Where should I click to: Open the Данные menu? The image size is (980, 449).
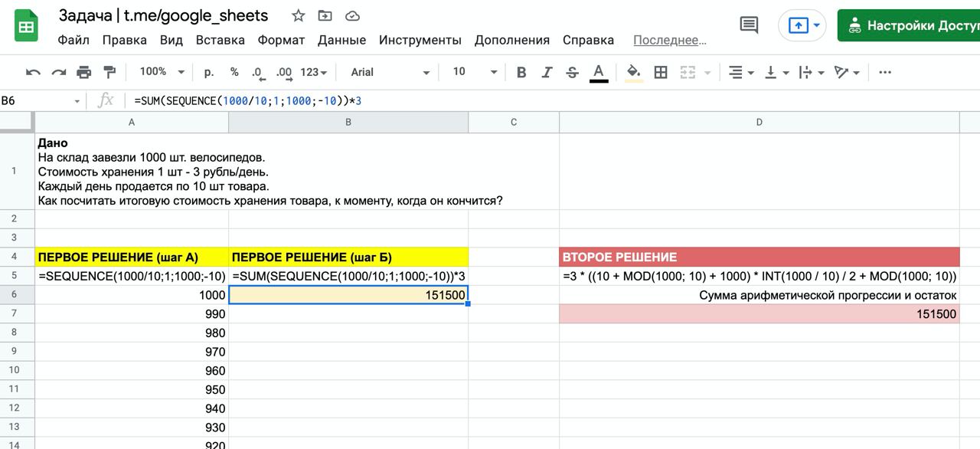click(x=341, y=40)
